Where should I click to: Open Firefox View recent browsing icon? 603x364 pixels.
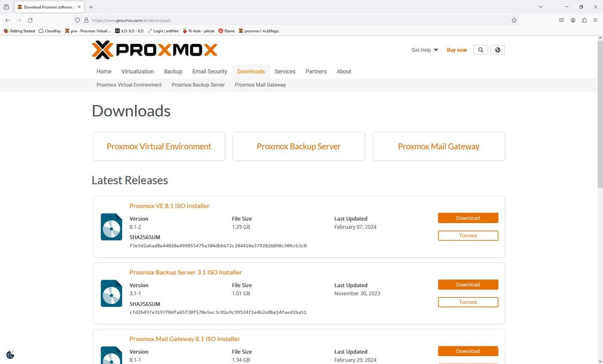coord(6,7)
